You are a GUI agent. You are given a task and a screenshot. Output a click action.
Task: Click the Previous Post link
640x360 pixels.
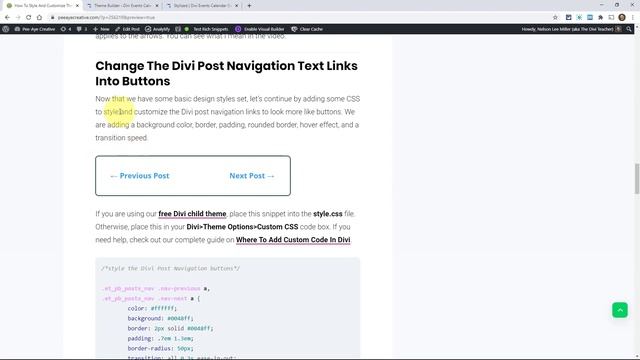tap(140, 176)
